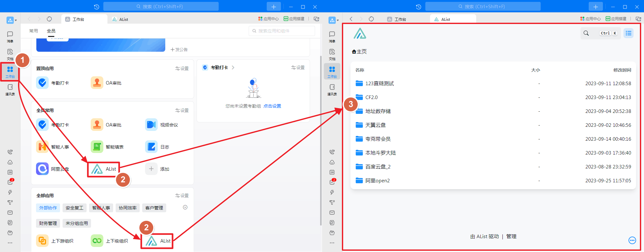Click 添加 plus icon in 全员常用
The width and height of the screenshot is (644, 252).
pyautogui.click(x=151, y=169)
